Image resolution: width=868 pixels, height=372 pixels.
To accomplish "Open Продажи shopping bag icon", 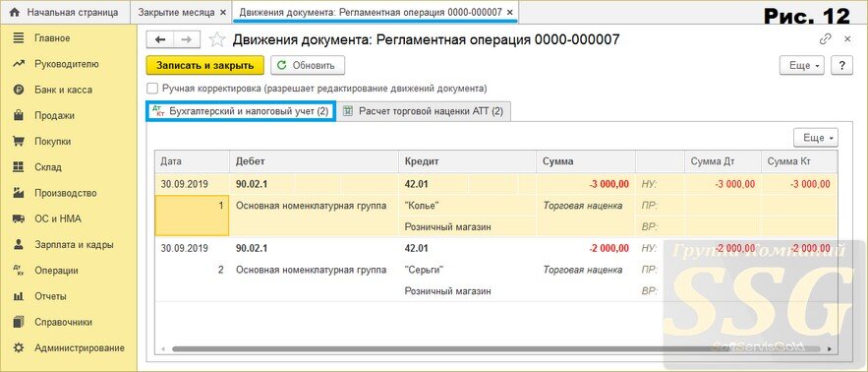I will tap(19, 115).
